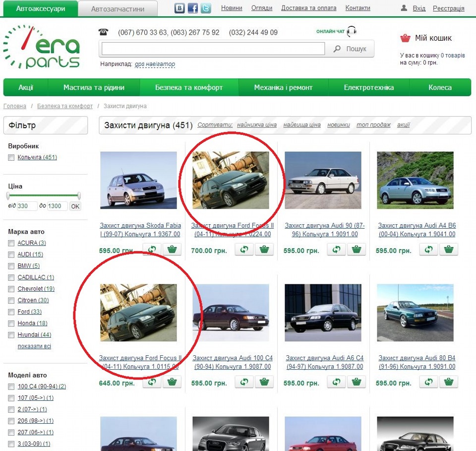Open the Audi A4 B6 product thumbnail
Image resolution: width=476 pixels, height=451 pixels.
[416, 181]
